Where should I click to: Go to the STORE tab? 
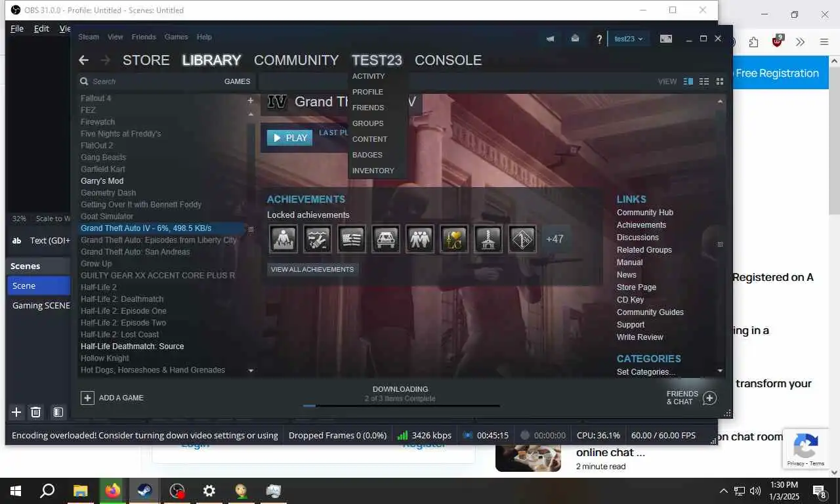click(x=146, y=60)
